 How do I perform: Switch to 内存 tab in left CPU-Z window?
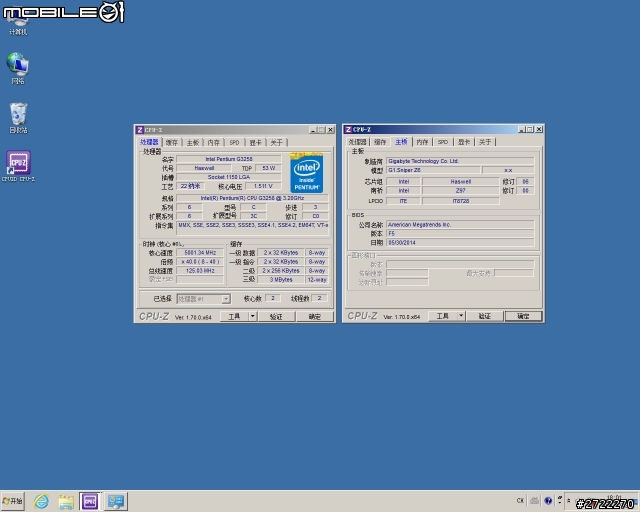[213, 142]
